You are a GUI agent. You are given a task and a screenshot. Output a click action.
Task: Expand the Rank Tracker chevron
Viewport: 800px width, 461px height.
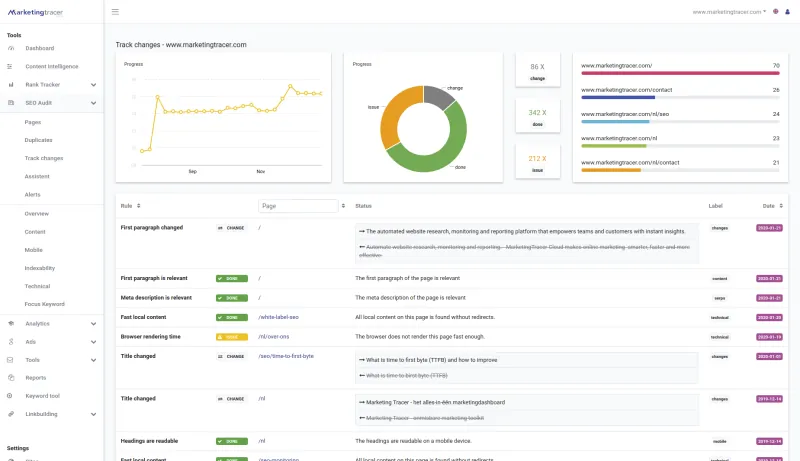93,85
